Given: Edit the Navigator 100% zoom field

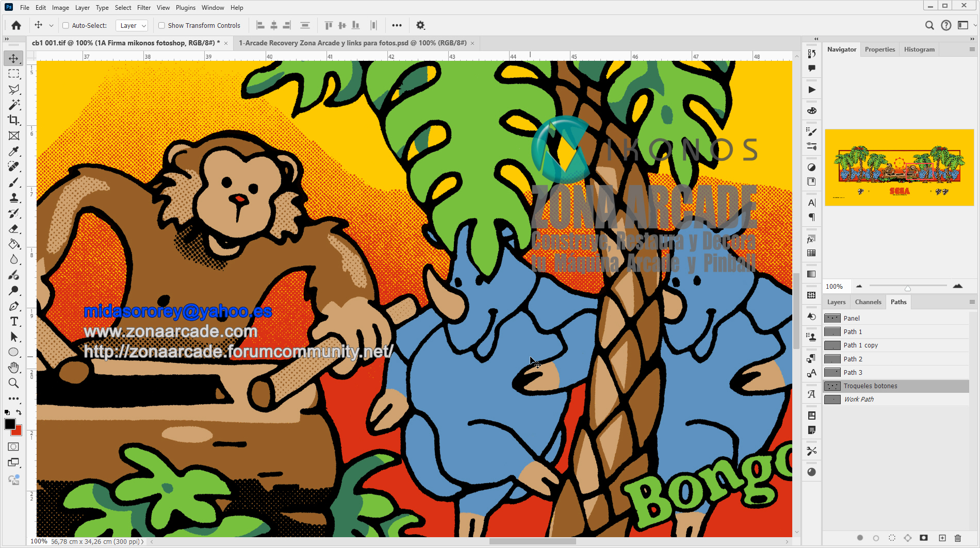Looking at the screenshot, I should [x=836, y=287].
